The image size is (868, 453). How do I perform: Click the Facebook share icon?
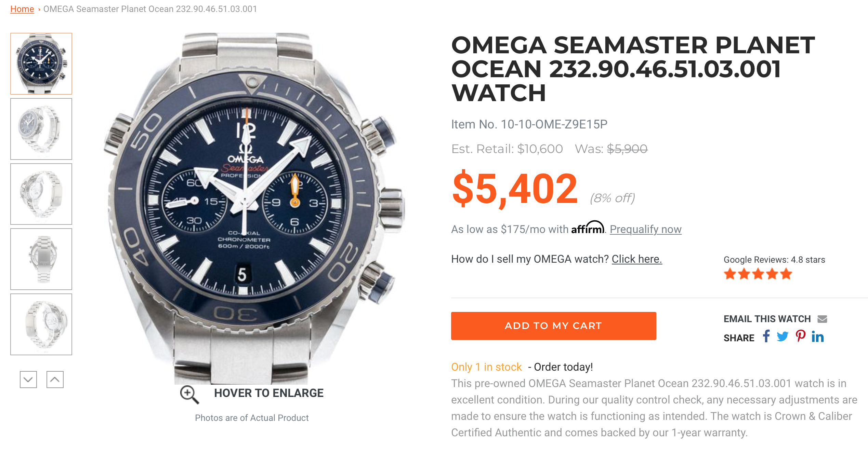click(x=766, y=337)
